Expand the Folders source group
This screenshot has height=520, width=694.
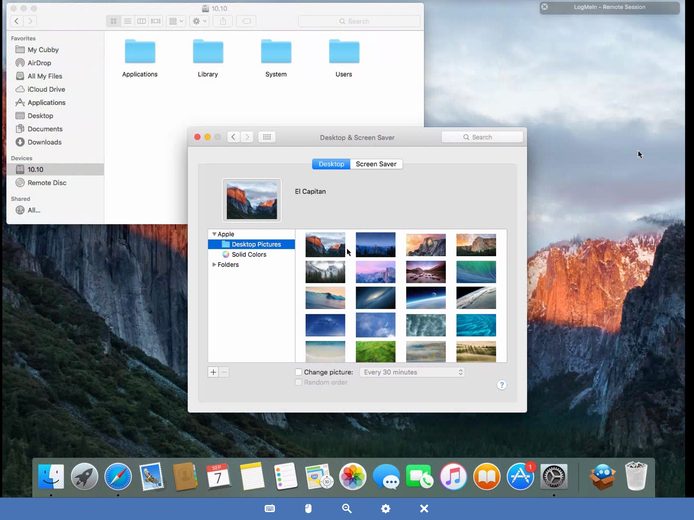click(x=214, y=265)
